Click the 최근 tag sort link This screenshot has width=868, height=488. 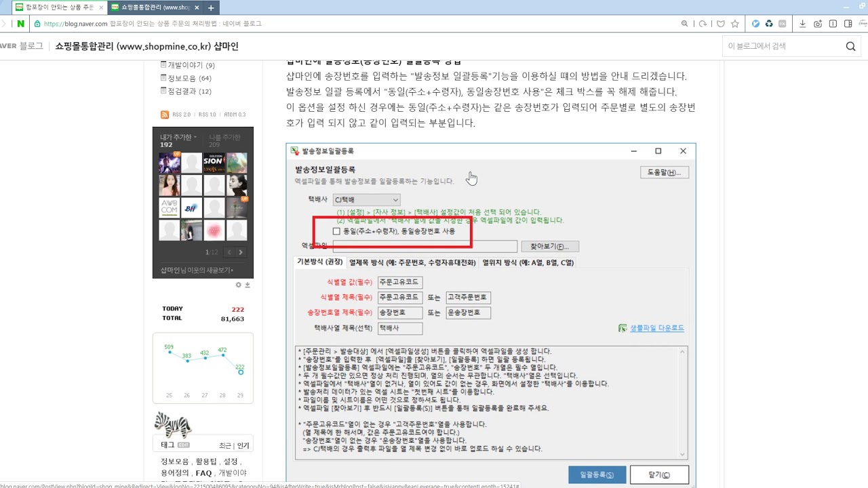click(x=225, y=445)
